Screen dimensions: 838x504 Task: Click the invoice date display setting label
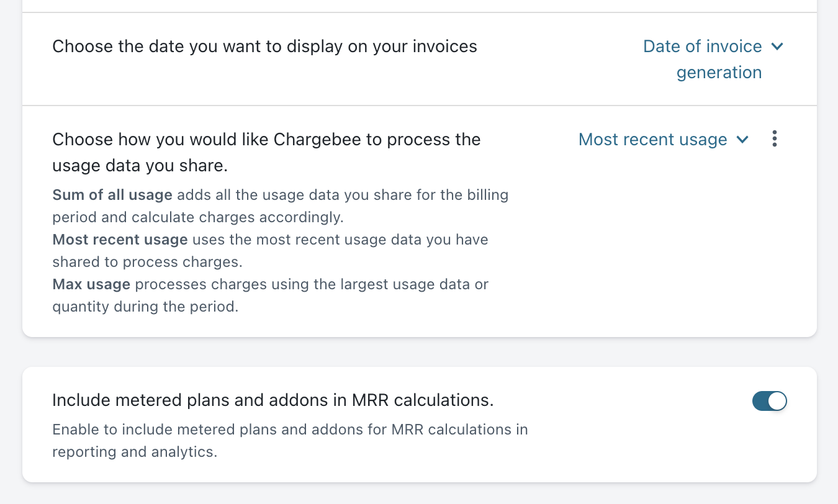(x=264, y=47)
